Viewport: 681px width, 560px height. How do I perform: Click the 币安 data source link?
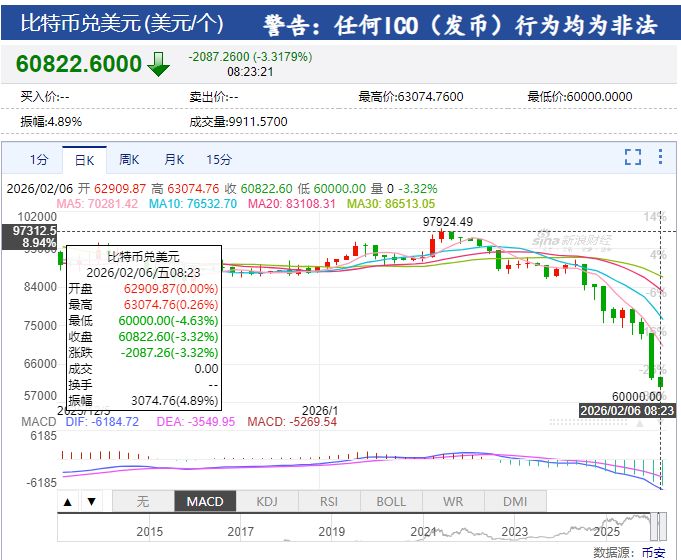click(653, 552)
